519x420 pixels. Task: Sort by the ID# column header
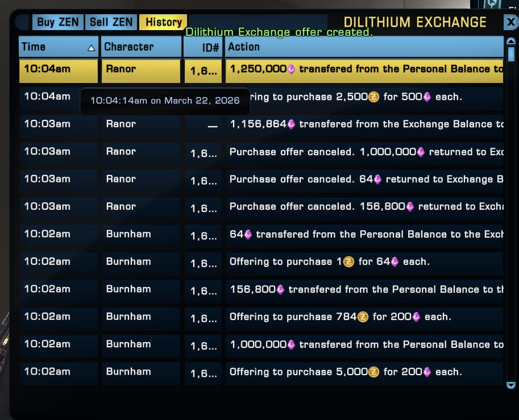pyautogui.click(x=202, y=47)
